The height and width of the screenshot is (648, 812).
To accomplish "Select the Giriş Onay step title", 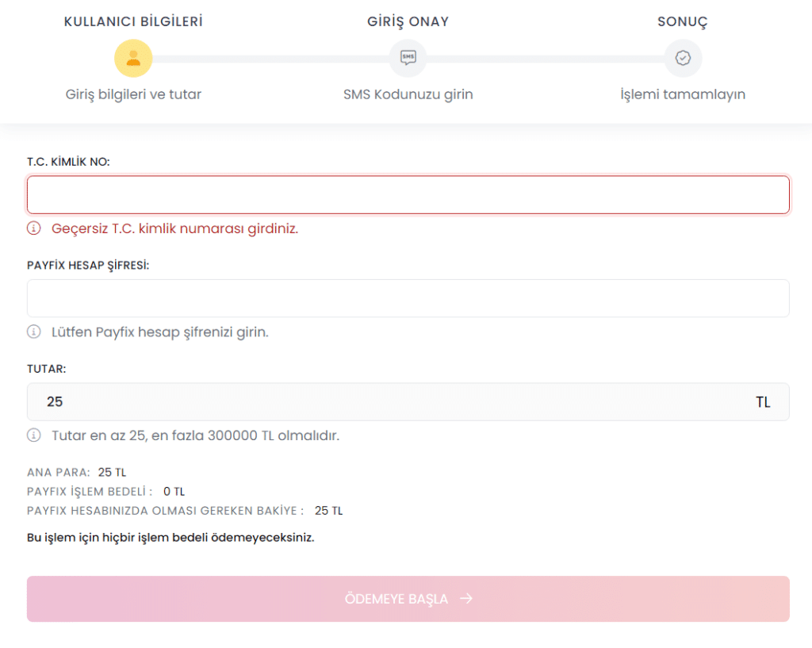I will 408,21.
